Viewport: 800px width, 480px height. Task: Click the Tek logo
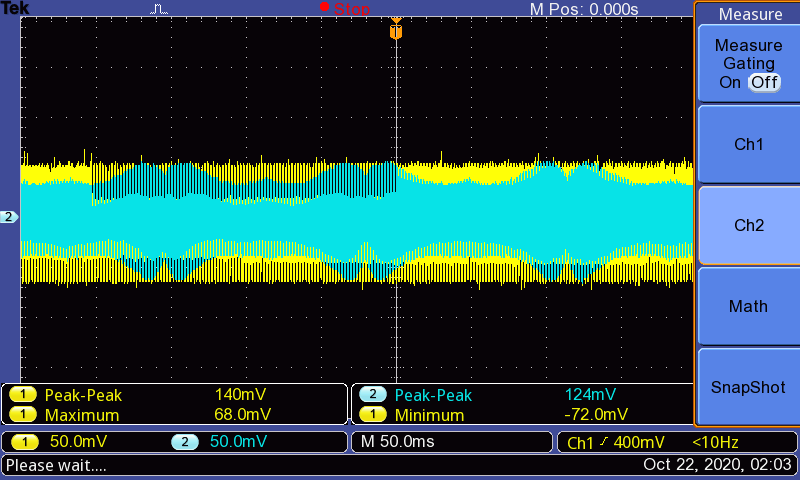[x=15, y=8]
